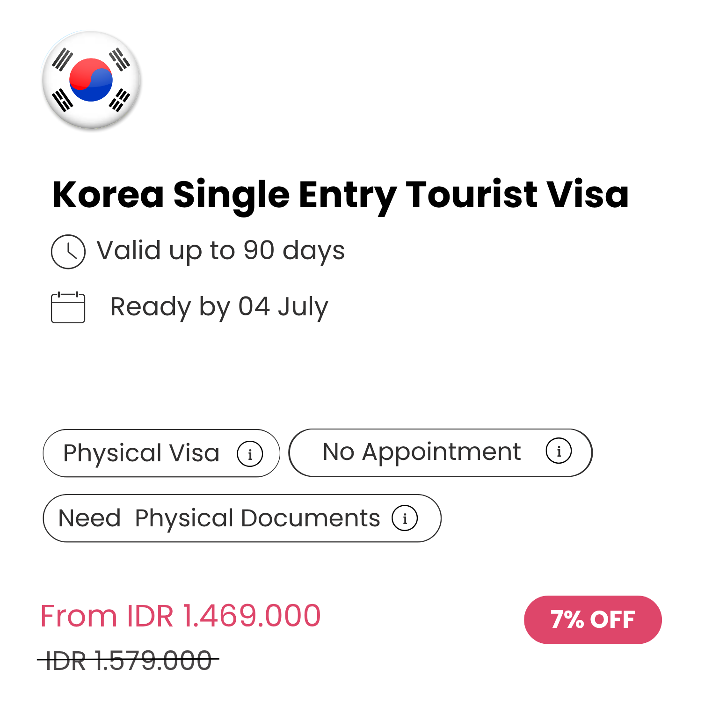The image size is (712, 728).
Task: Click the crossed-out IDR 1.579.000 price
Action: (129, 660)
